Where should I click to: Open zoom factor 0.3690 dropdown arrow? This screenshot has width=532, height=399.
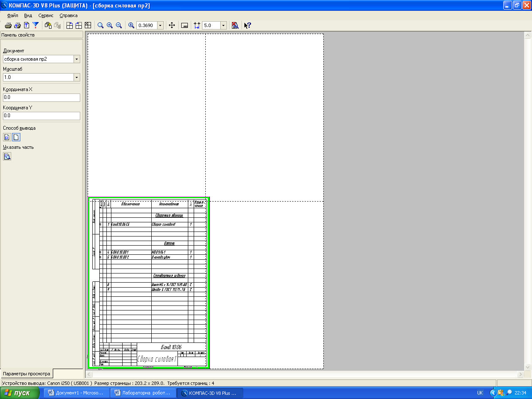click(x=160, y=25)
